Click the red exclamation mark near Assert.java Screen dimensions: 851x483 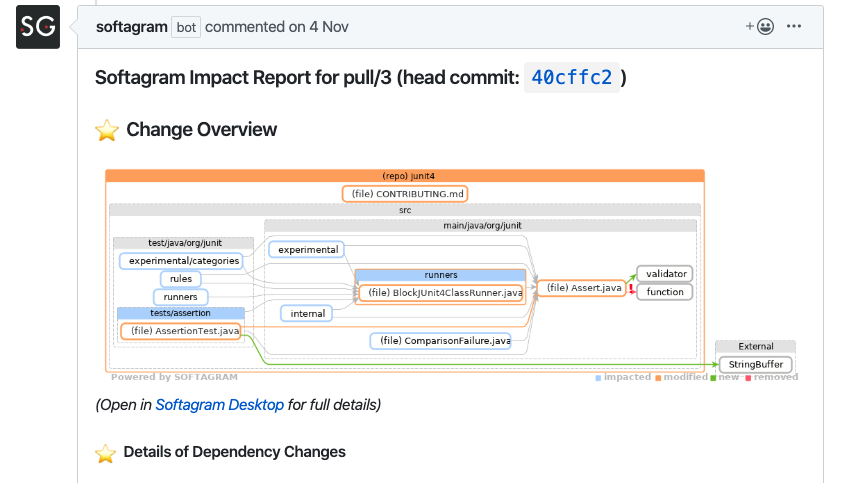(x=632, y=288)
